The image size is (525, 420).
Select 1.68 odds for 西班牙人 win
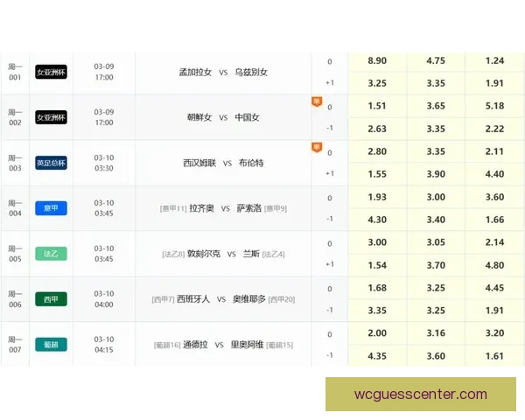coord(377,288)
